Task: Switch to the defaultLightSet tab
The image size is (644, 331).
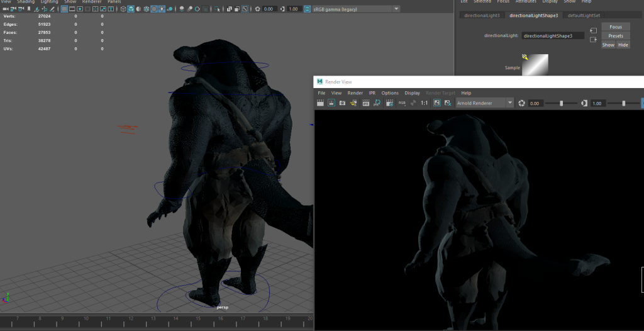Action: coord(584,15)
